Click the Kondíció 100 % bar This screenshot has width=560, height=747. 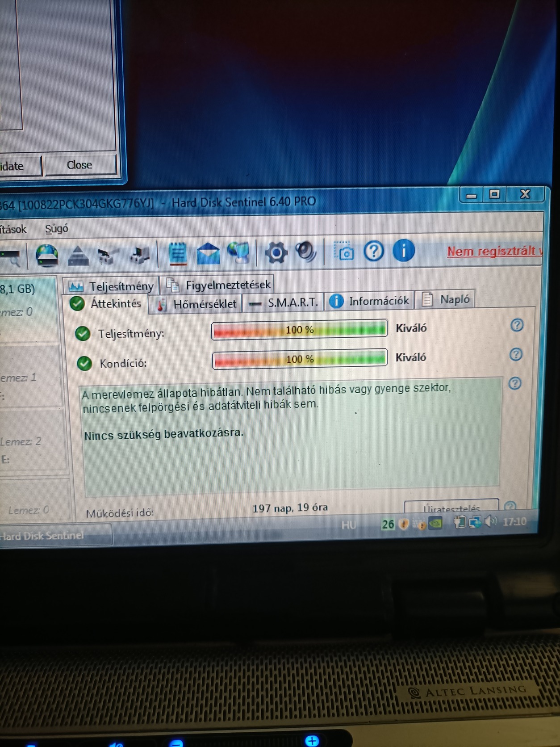(x=300, y=359)
